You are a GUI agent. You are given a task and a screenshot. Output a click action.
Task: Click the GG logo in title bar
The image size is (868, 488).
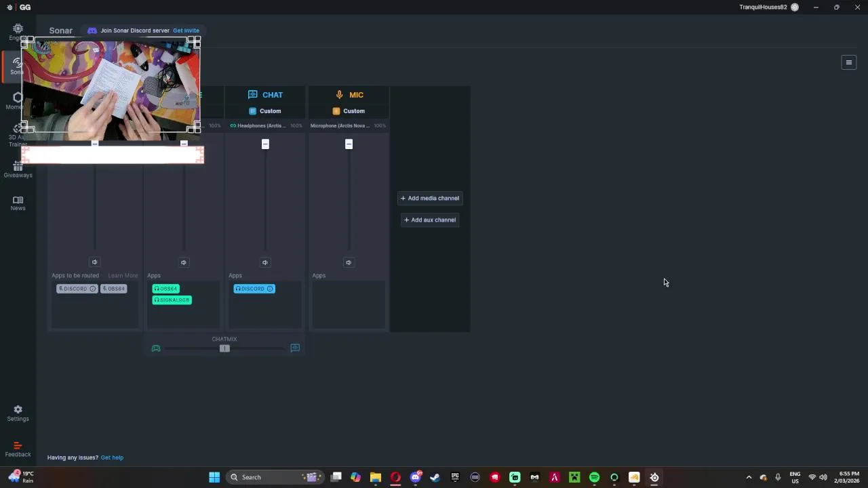click(x=25, y=7)
